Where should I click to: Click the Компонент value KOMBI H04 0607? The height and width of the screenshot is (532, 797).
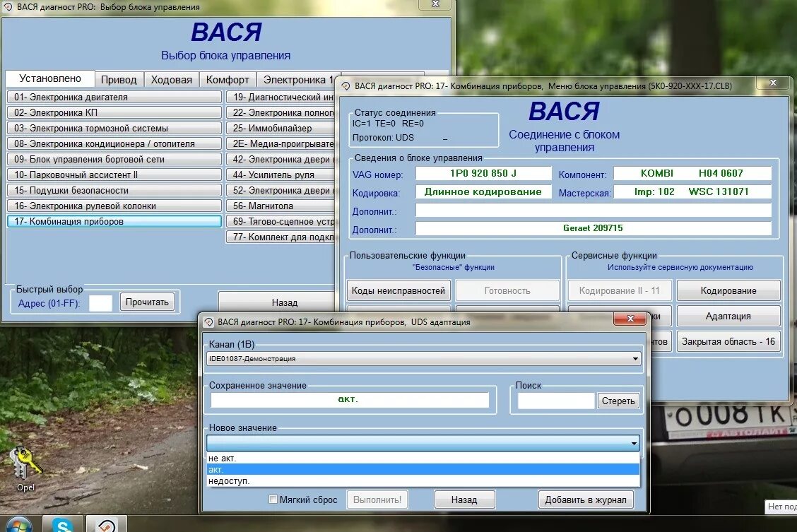pos(692,173)
